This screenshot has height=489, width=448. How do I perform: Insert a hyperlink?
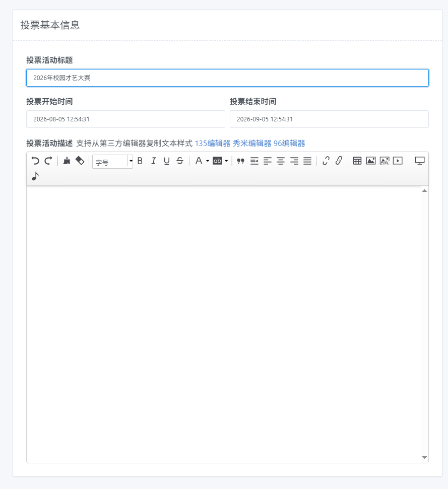pos(339,161)
